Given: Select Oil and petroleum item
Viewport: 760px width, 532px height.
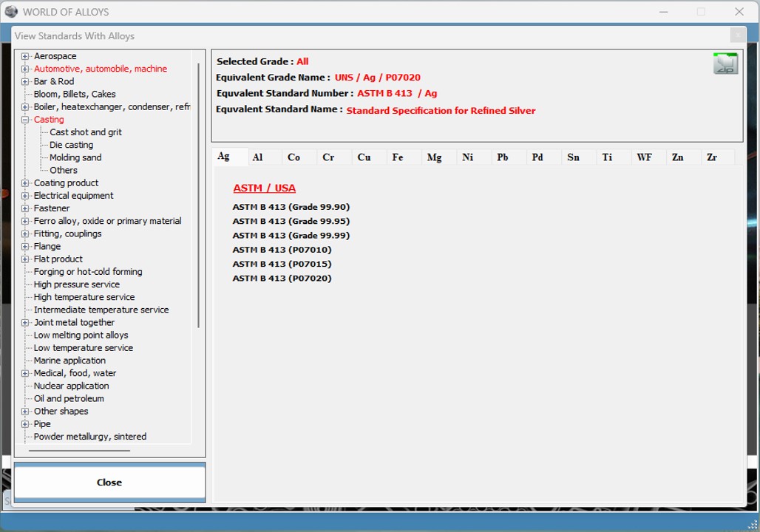Looking at the screenshot, I should [69, 399].
